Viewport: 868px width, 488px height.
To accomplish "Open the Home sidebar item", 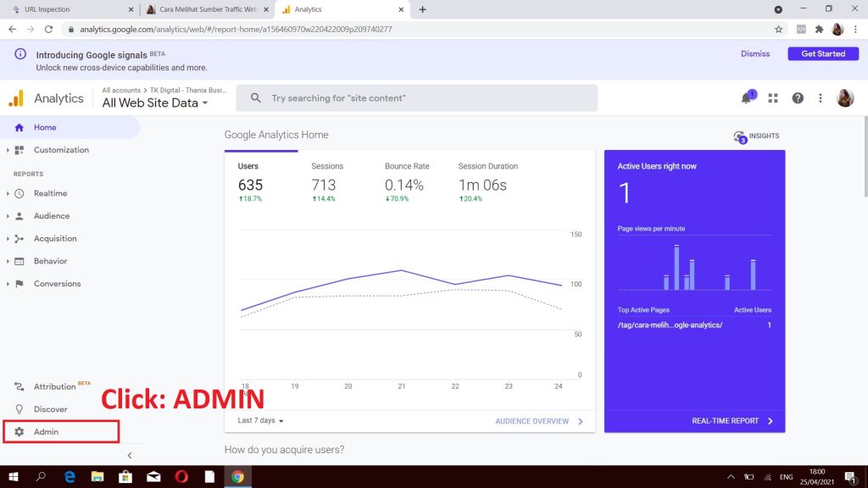I will 70,127.
